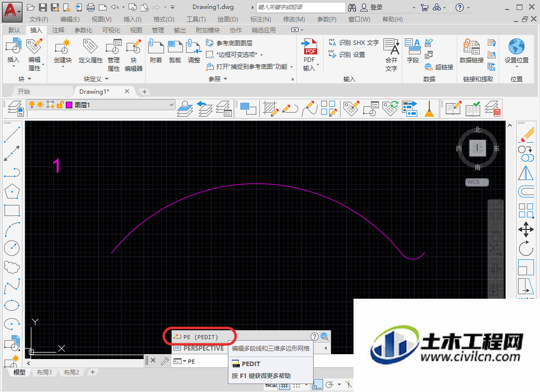Add a new drawing tab with plus
The image size is (540, 392).
pos(145,92)
